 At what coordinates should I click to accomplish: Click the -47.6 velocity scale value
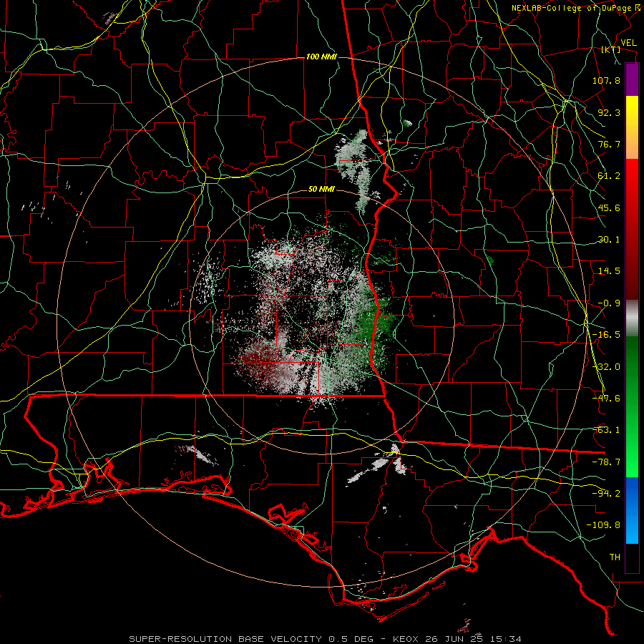606,399
